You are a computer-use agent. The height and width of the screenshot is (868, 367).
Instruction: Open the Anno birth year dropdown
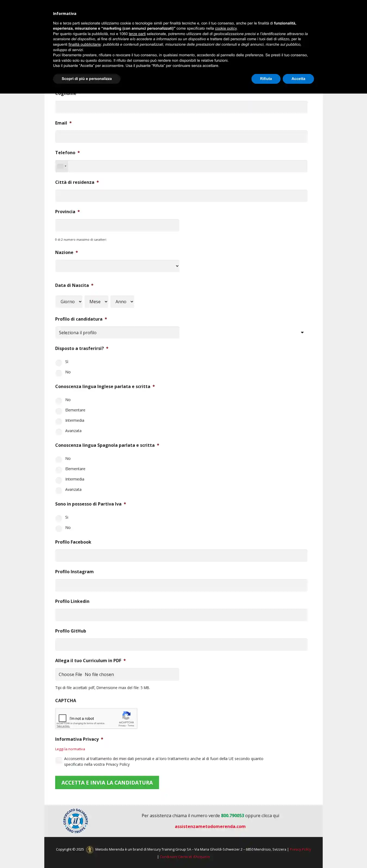pos(122,302)
